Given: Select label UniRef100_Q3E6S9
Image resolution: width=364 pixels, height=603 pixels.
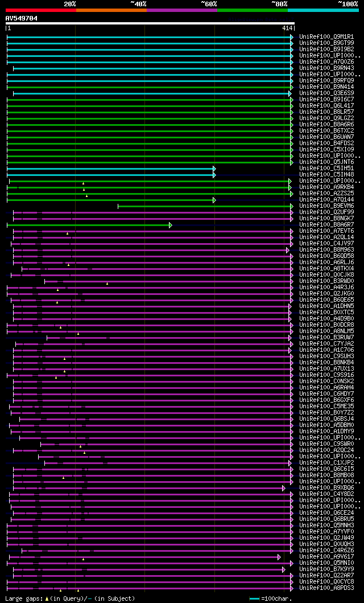Looking at the screenshot, I should coord(327,93).
